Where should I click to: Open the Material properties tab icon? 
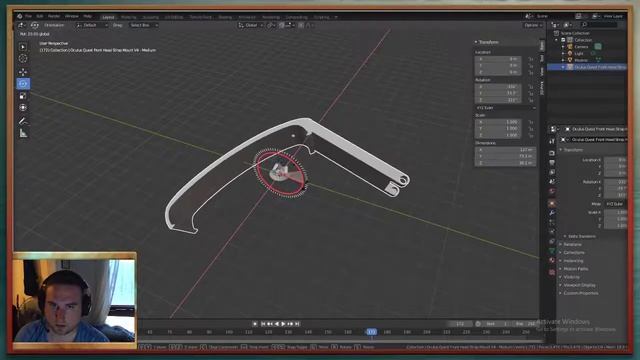click(552, 260)
